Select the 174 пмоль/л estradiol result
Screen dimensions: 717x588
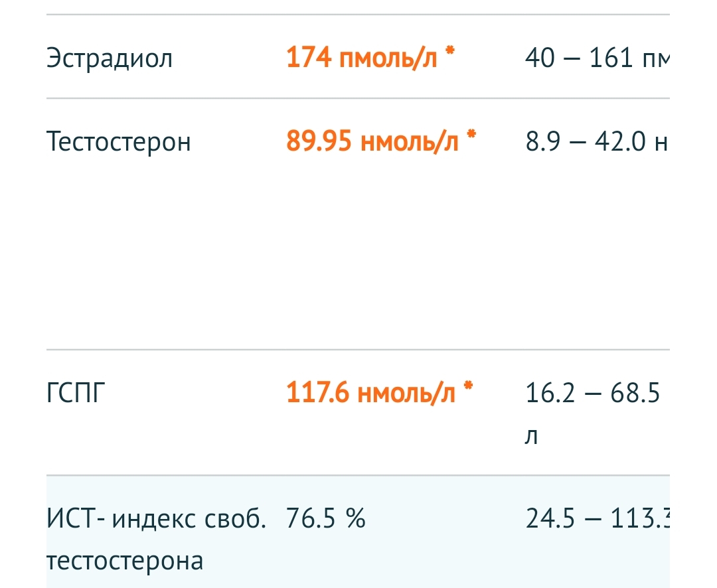tap(362, 58)
